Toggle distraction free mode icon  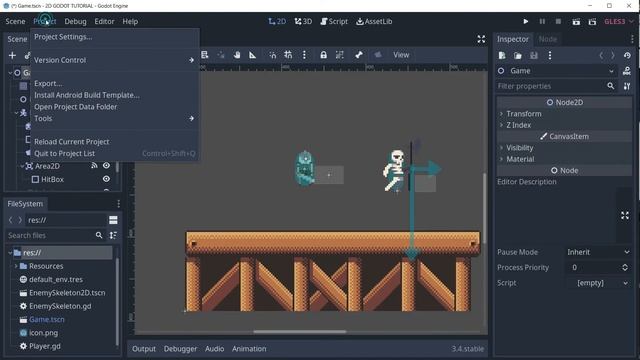tap(481, 39)
